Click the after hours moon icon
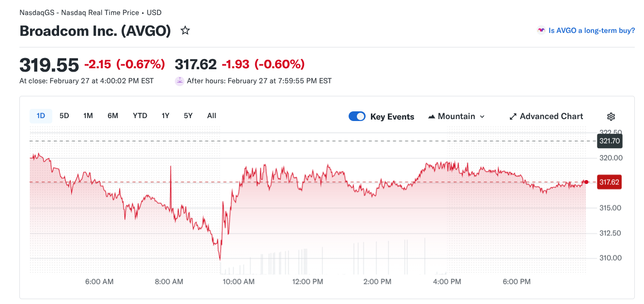The width and height of the screenshot is (644, 304). (180, 81)
